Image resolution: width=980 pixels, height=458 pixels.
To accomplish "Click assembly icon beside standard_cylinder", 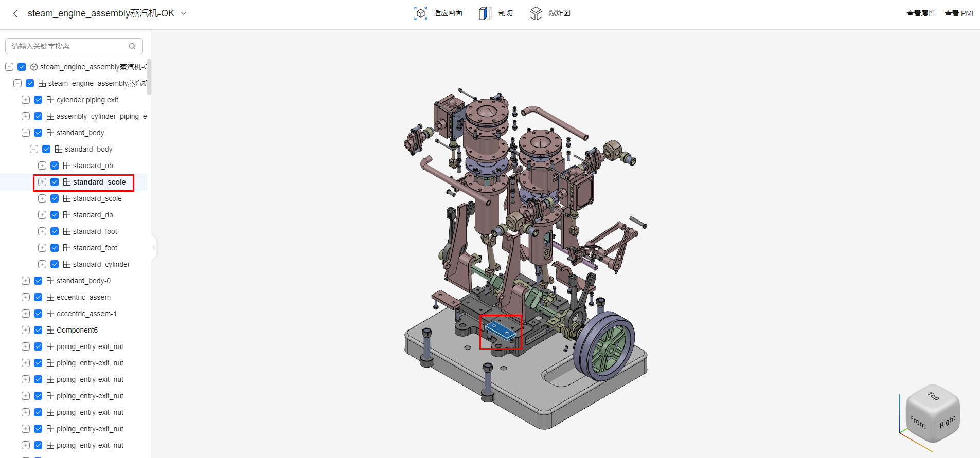I will (67, 264).
